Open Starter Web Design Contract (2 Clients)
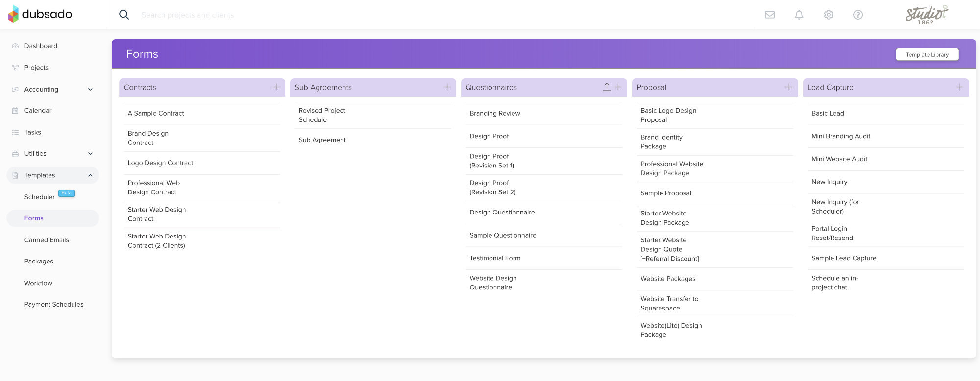 point(156,241)
